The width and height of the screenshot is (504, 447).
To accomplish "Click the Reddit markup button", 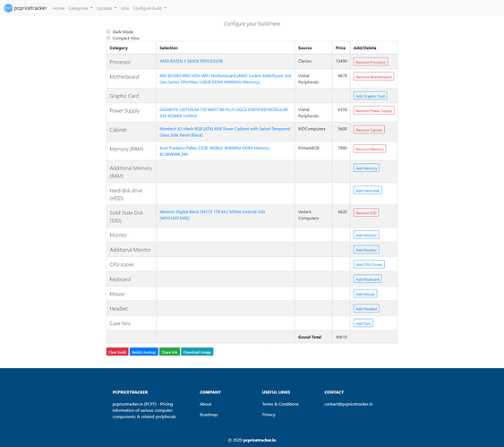I will pyautogui.click(x=143, y=352).
